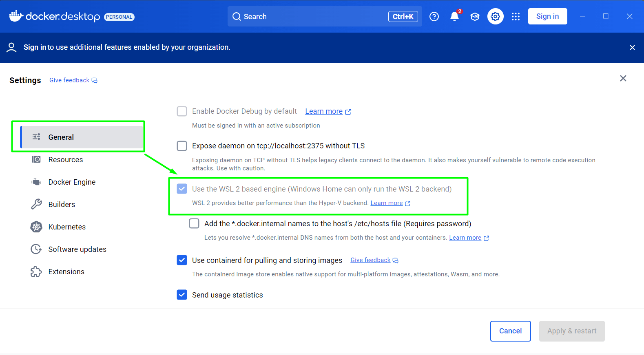644x355 pixels.
Task: Click the user avatar icon in sign-in banner
Action: (11, 47)
